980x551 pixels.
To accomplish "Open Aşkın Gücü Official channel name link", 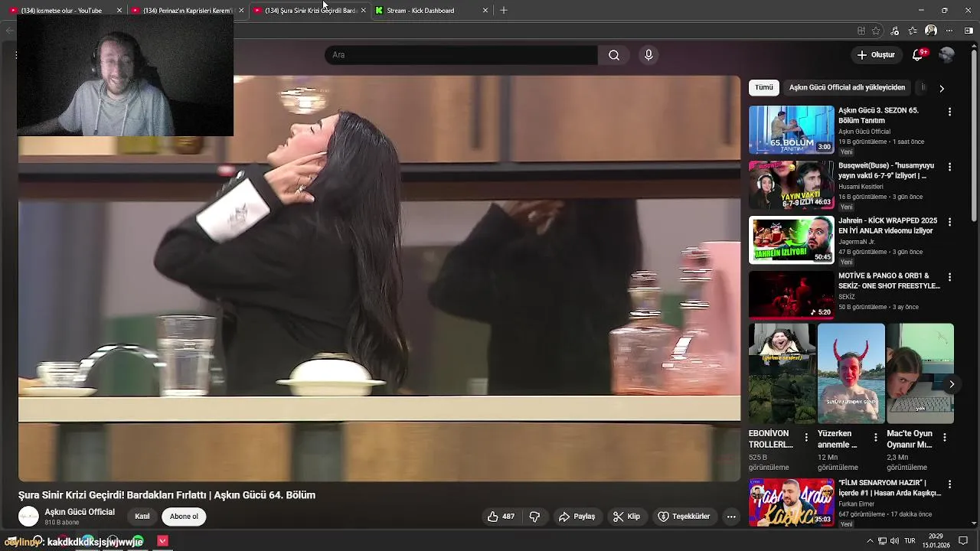I will tap(80, 512).
